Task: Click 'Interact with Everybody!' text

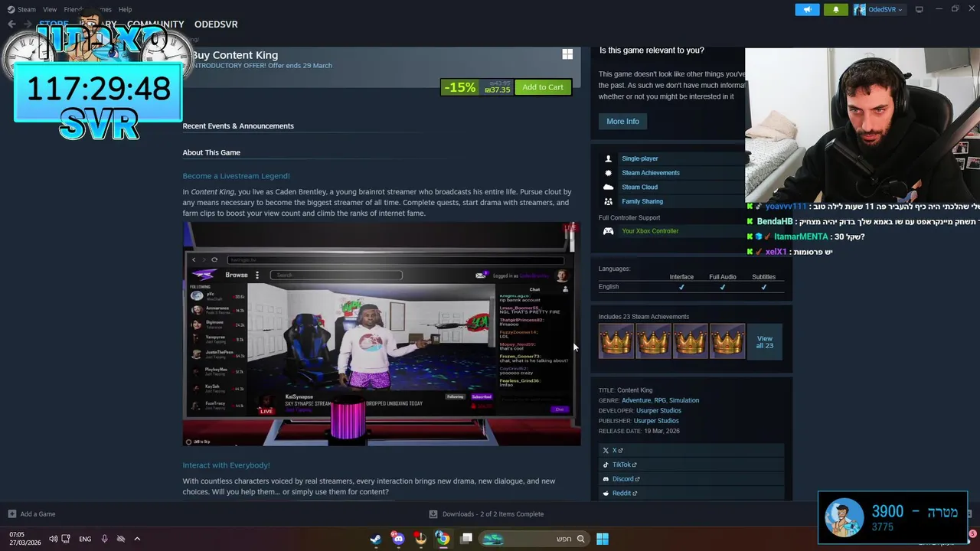Action: 226,465
